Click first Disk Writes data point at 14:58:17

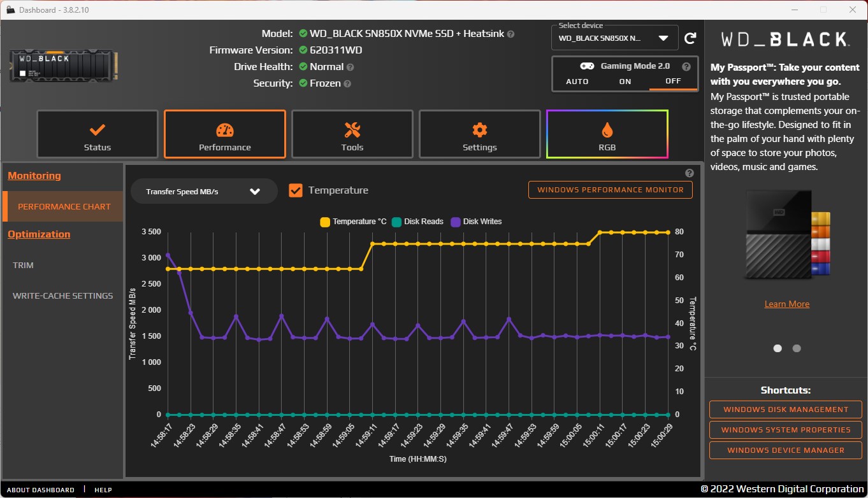click(x=168, y=255)
